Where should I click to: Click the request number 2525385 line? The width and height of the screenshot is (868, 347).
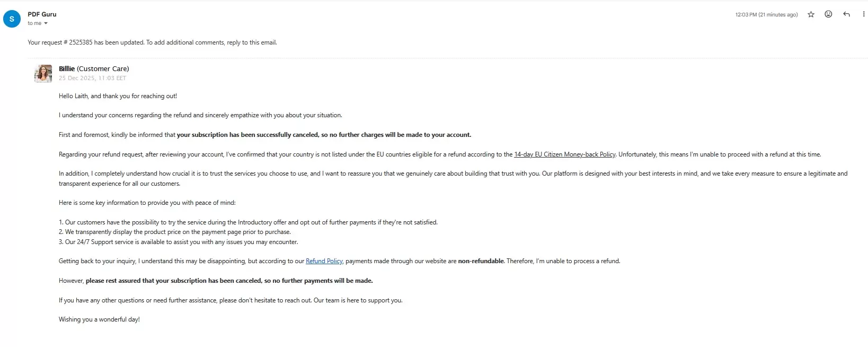pos(152,42)
